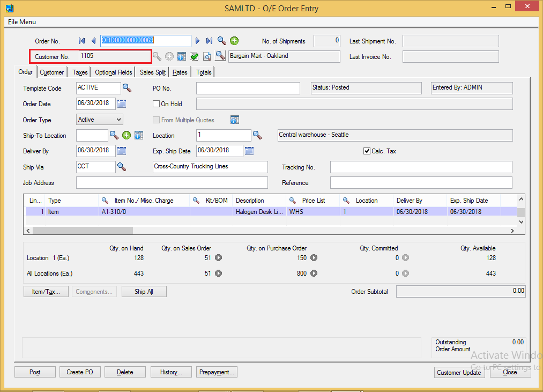Click the Order No. input field
Viewport: 543px width, 392px height.
[146, 41]
